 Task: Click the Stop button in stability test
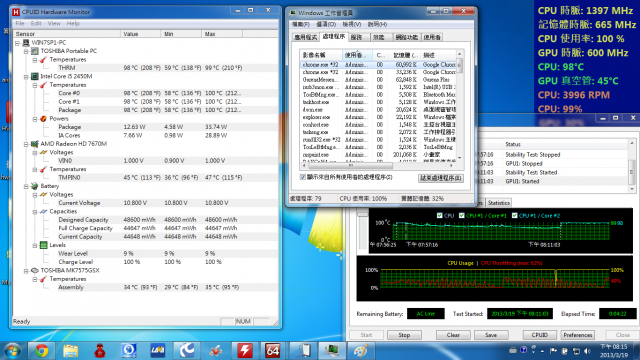(404, 335)
